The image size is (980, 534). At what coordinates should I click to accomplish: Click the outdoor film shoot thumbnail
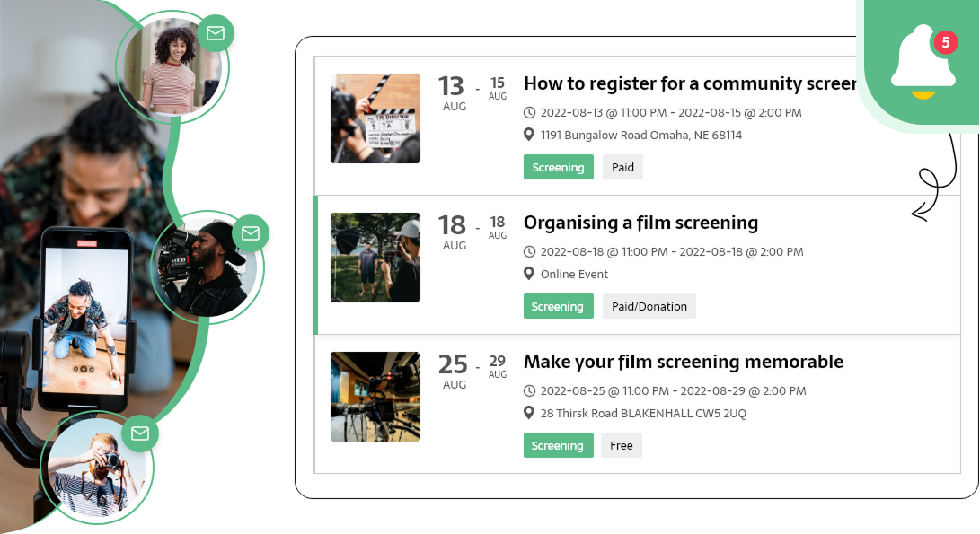[x=375, y=258]
